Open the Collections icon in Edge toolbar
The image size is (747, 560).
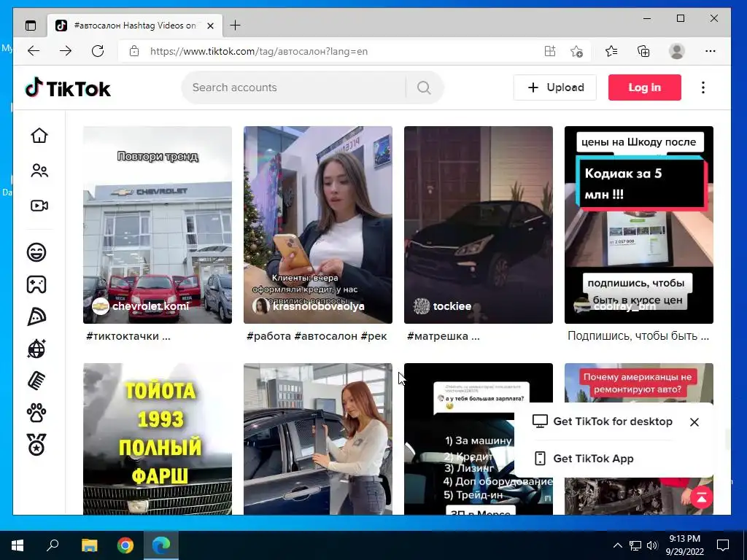pyautogui.click(x=643, y=51)
